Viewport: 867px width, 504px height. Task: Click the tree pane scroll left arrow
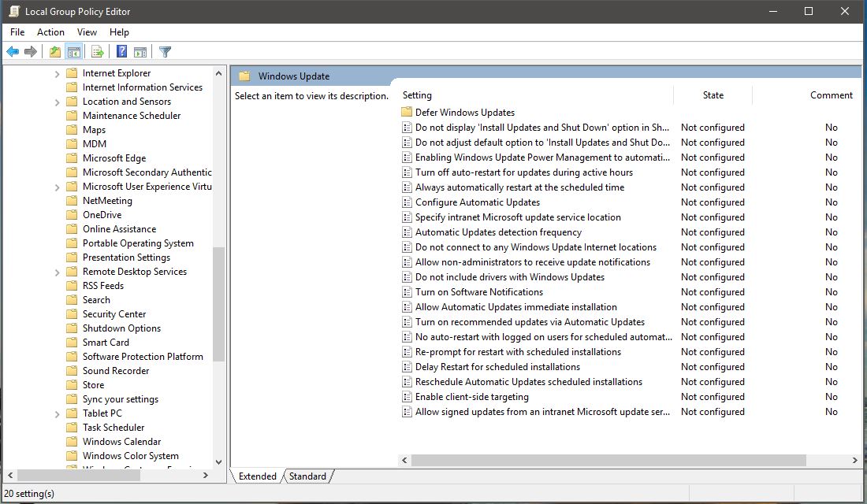10,476
